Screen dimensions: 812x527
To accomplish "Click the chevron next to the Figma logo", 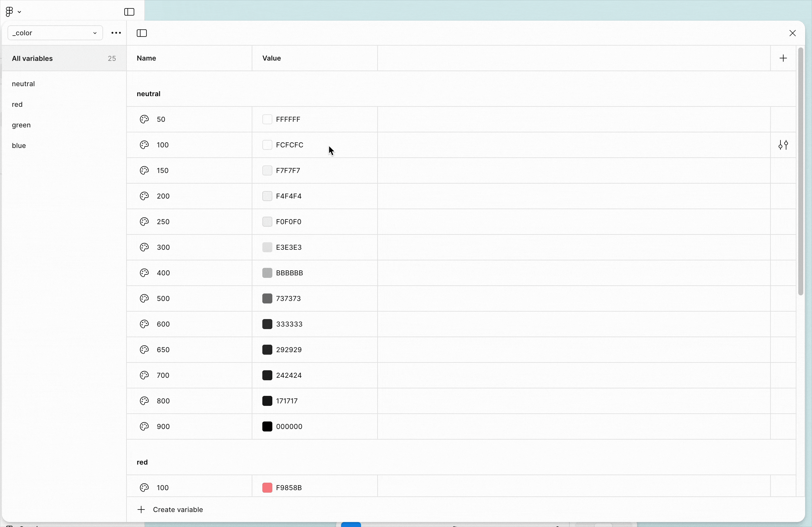I will [x=20, y=12].
